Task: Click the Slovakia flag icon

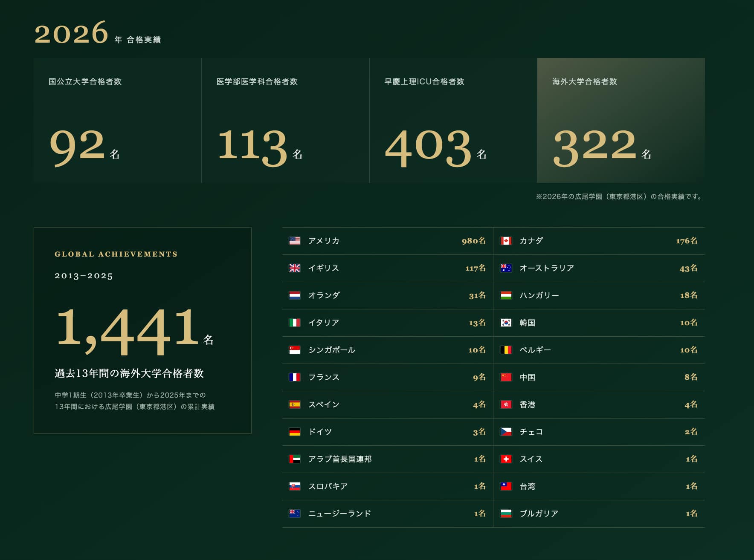Action: 295,486
